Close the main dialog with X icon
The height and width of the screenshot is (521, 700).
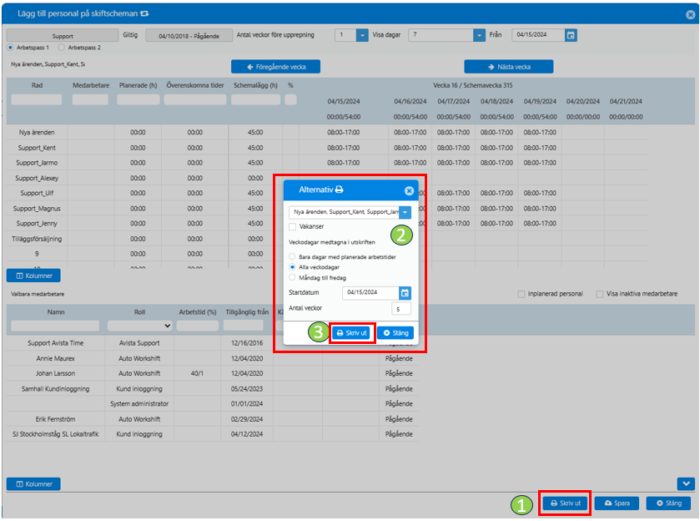690,15
